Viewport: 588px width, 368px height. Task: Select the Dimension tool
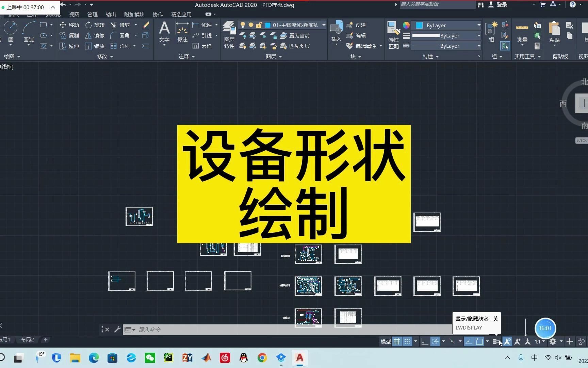[x=182, y=31]
